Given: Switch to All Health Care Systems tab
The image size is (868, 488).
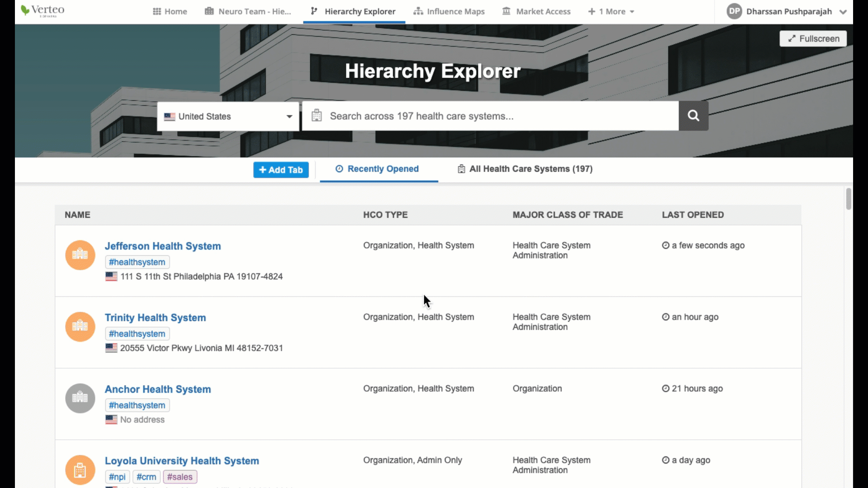Looking at the screenshot, I should [x=525, y=169].
